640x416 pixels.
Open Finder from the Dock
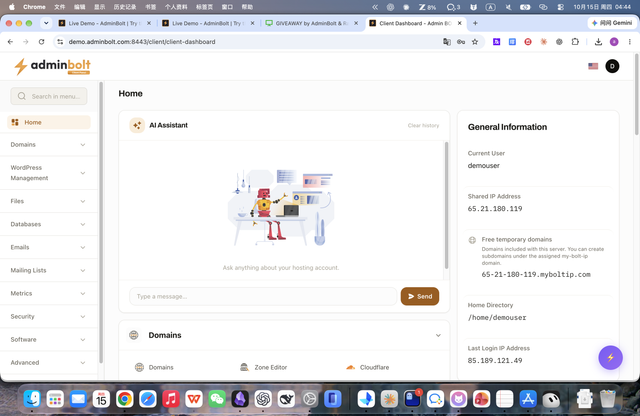point(32,398)
